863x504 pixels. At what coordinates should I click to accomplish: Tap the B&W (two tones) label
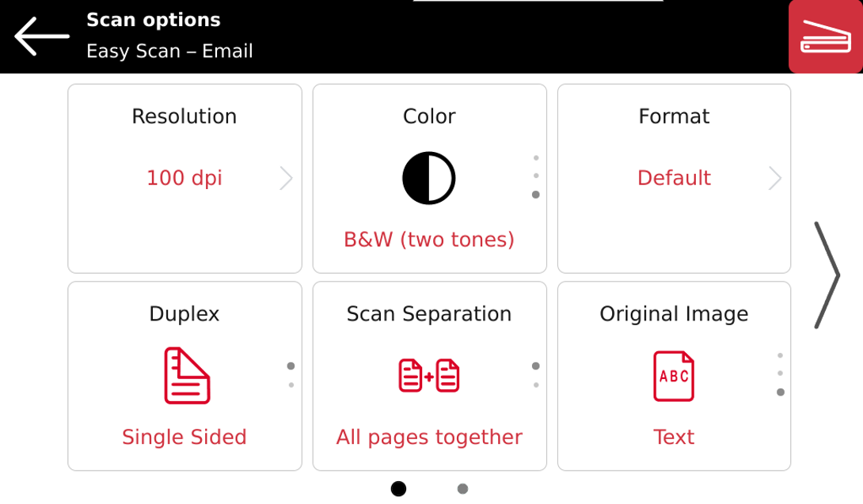point(429,240)
